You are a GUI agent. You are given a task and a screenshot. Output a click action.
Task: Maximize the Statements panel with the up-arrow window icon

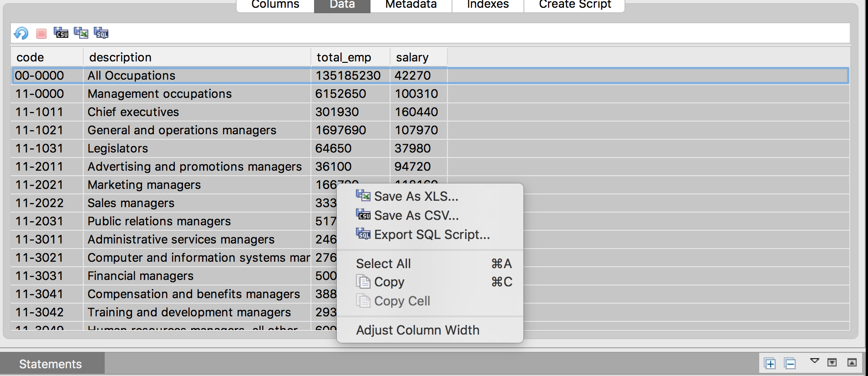point(852,362)
